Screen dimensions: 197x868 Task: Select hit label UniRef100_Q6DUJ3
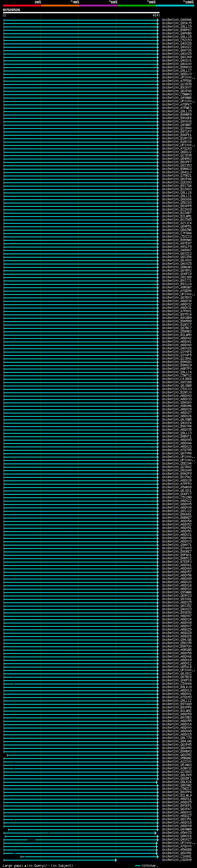click(x=177, y=74)
